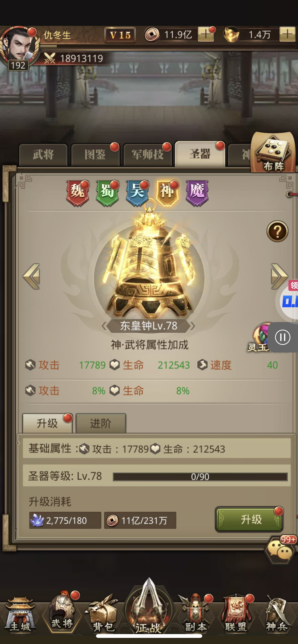Add more gold ingots with plus
298x644 pixels.
click(287, 34)
